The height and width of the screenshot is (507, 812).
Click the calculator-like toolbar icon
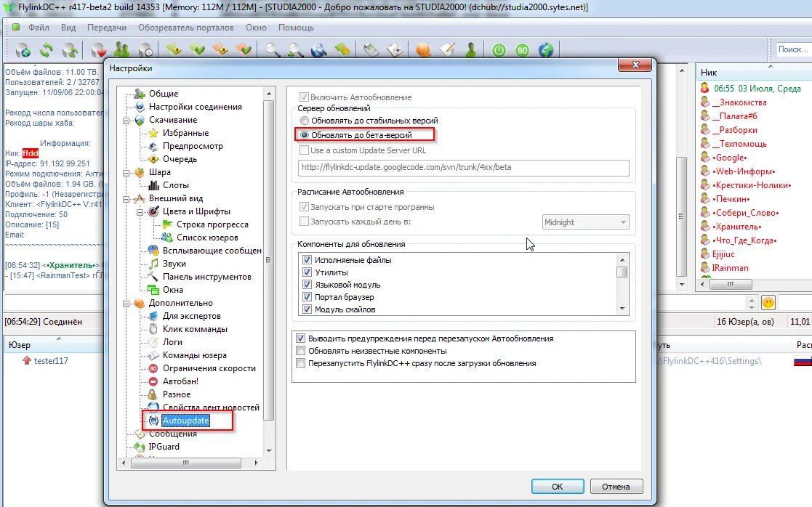(x=371, y=49)
